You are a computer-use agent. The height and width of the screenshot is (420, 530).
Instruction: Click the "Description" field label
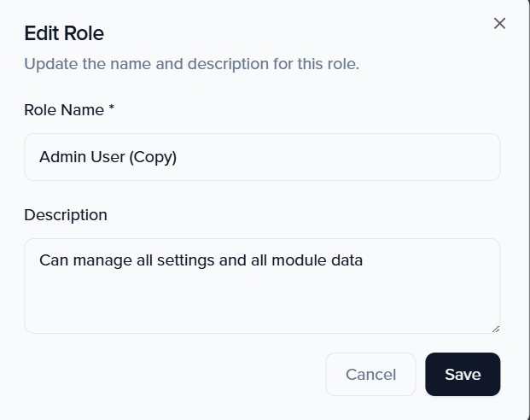[x=66, y=215]
